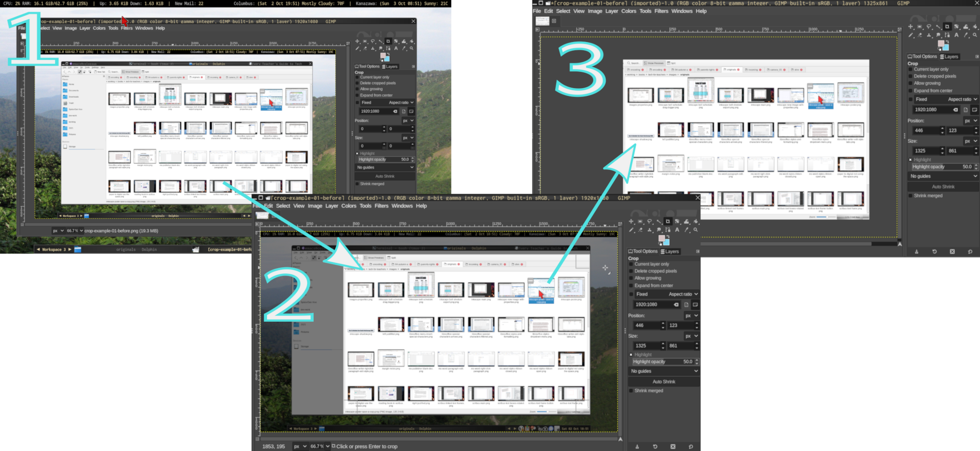Click Delete tool preset icon in step 2 window
The height and width of the screenshot is (451, 980).
tap(672, 446)
